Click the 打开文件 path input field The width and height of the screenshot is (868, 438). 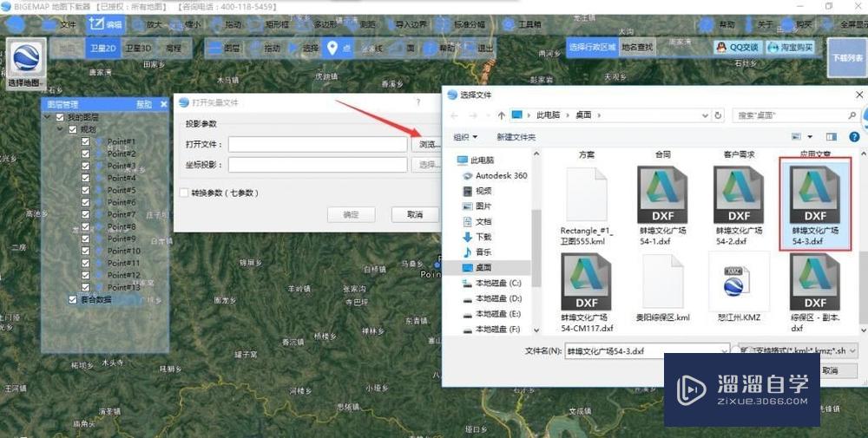[x=317, y=144]
